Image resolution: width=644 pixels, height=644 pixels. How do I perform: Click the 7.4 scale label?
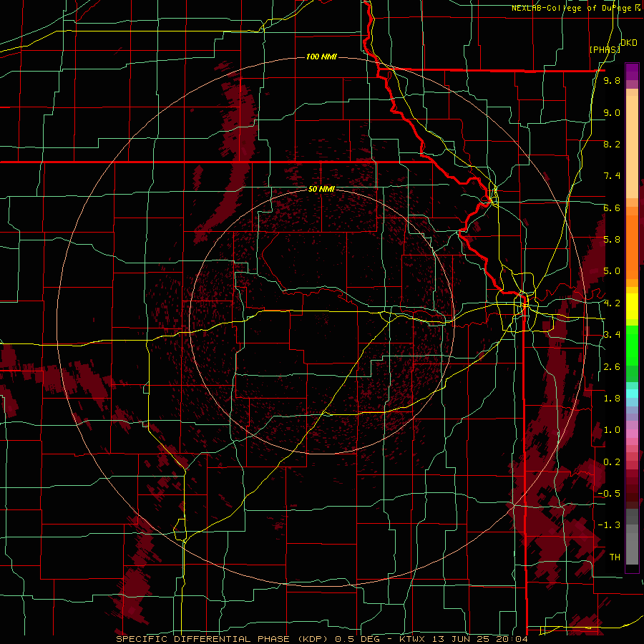point(612,176)
